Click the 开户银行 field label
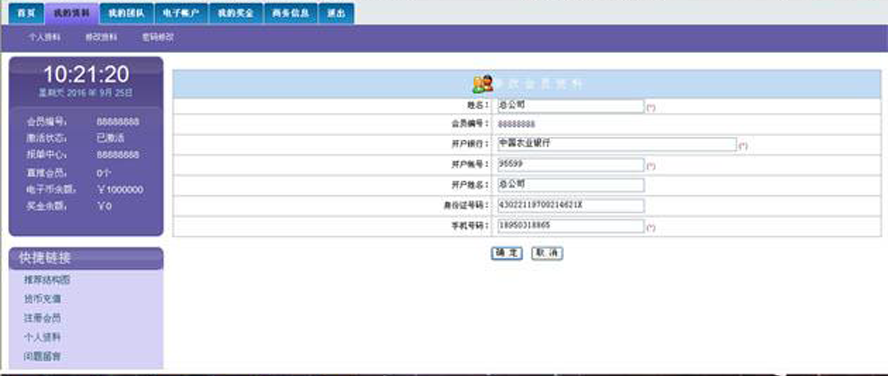 471,144
